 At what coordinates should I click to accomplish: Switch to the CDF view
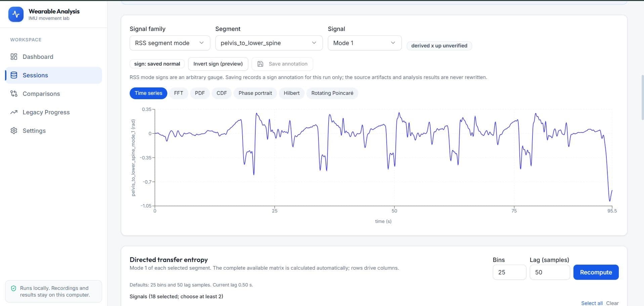coord(222,93)
